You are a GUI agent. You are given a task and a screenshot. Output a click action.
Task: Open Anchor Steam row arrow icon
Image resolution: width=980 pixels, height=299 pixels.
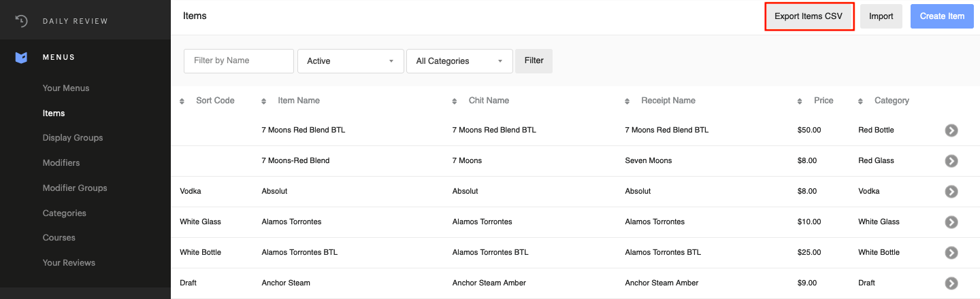[x=951, y=283]
